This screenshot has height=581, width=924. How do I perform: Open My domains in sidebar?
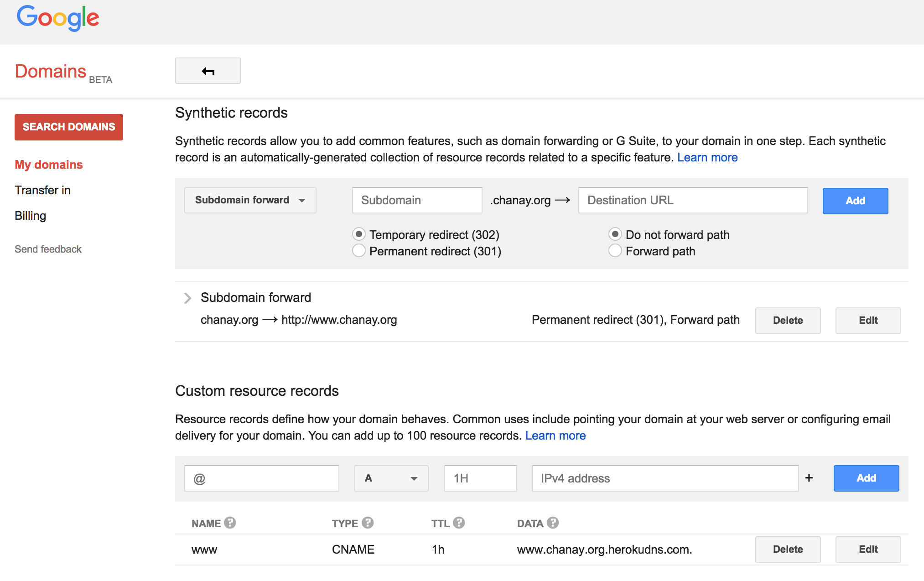(49, 165)
